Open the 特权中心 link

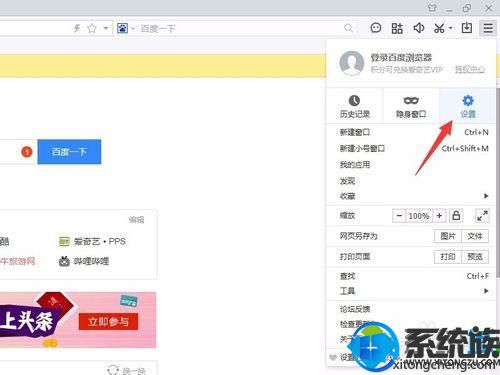coord(470,69)
